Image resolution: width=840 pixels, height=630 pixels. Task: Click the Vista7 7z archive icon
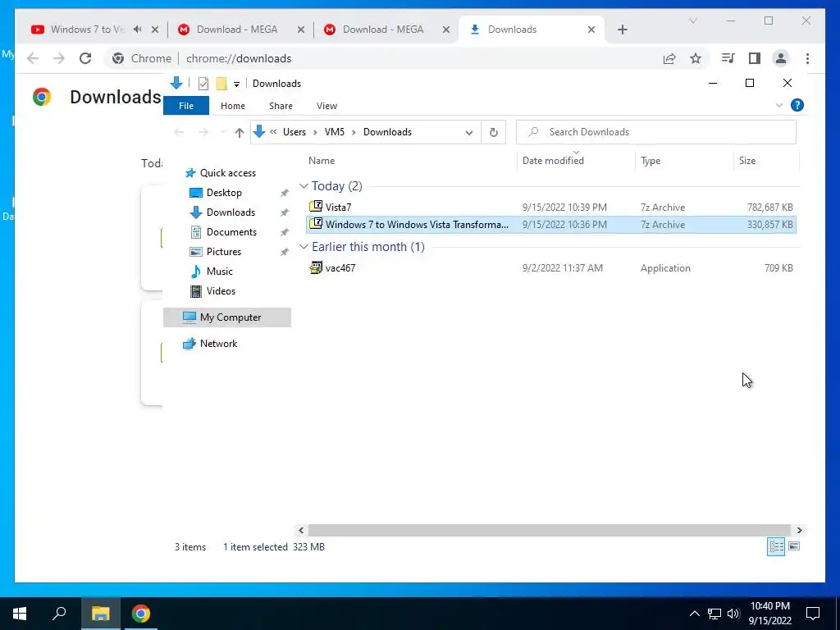click(x=316, y=206)
